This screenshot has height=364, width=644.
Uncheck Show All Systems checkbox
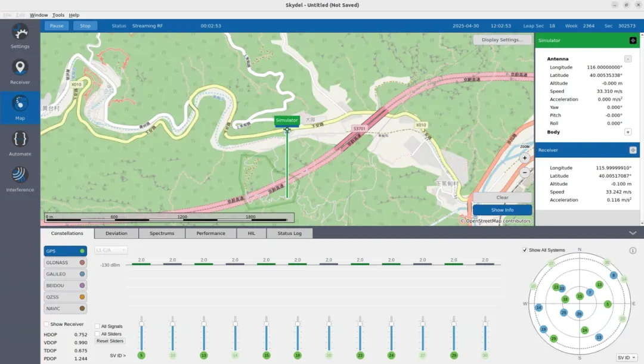(x=525, y=250)
